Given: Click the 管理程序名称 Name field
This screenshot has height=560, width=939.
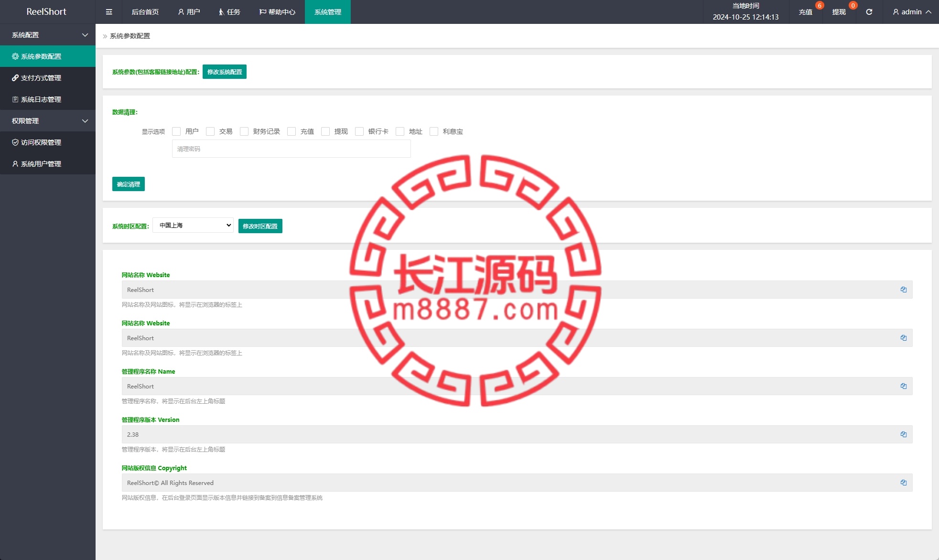Looking at the screenshot, I should pos(517,386).
